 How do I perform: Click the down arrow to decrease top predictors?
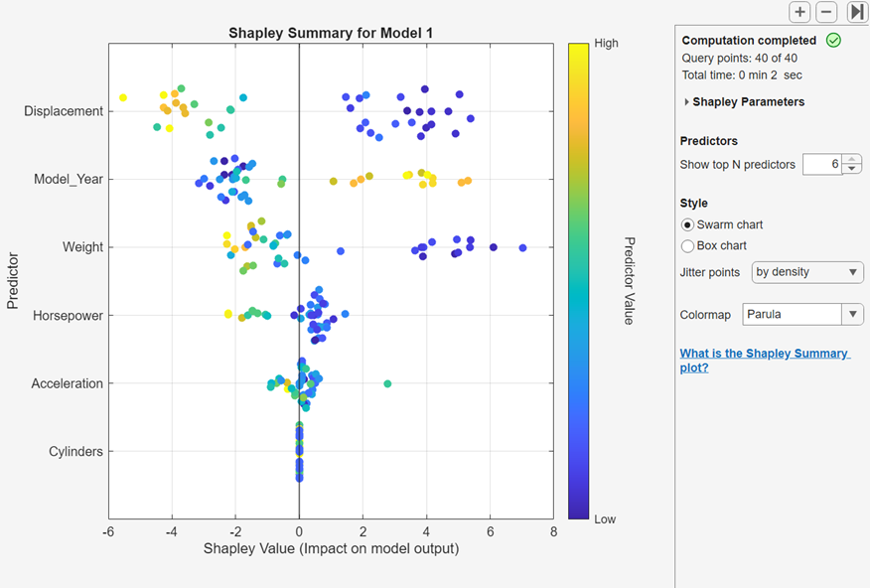click(x=851, y=168)
